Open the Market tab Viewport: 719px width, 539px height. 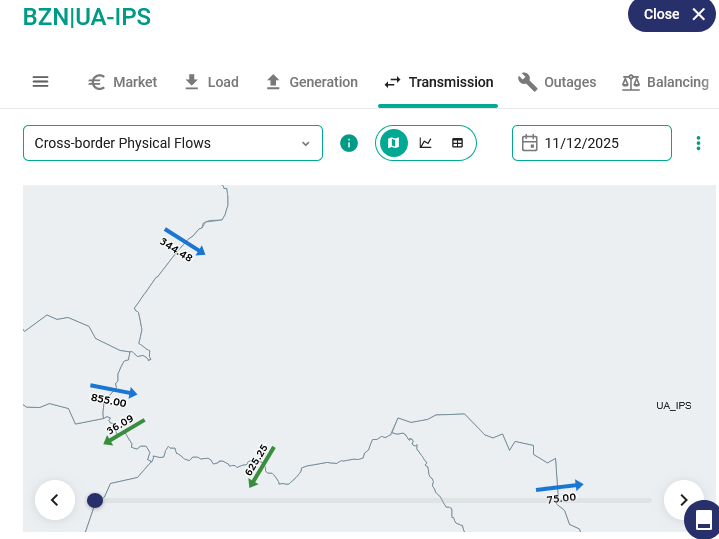[123, 82]
